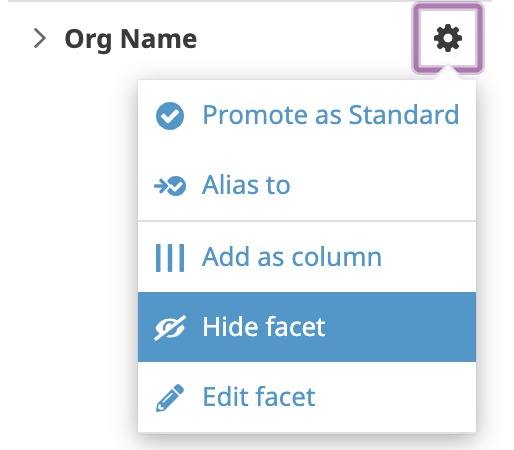Click the crossed-out eye icon

170,327
